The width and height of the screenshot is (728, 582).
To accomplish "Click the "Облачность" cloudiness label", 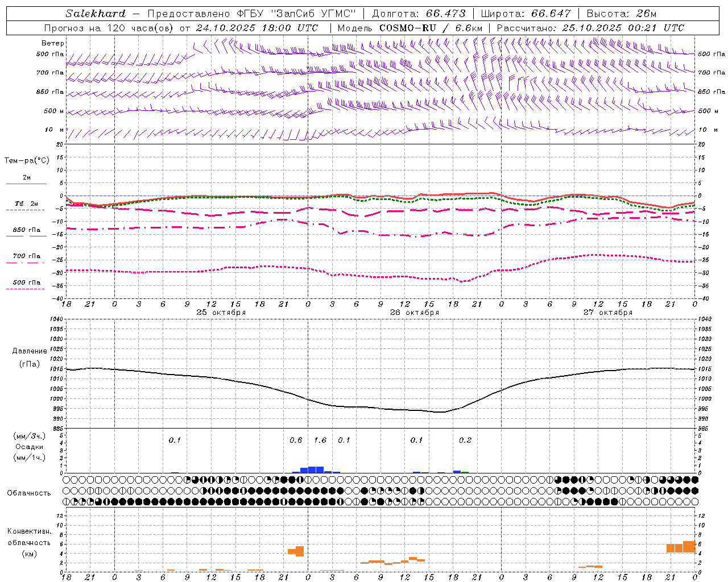I will 29,493.
